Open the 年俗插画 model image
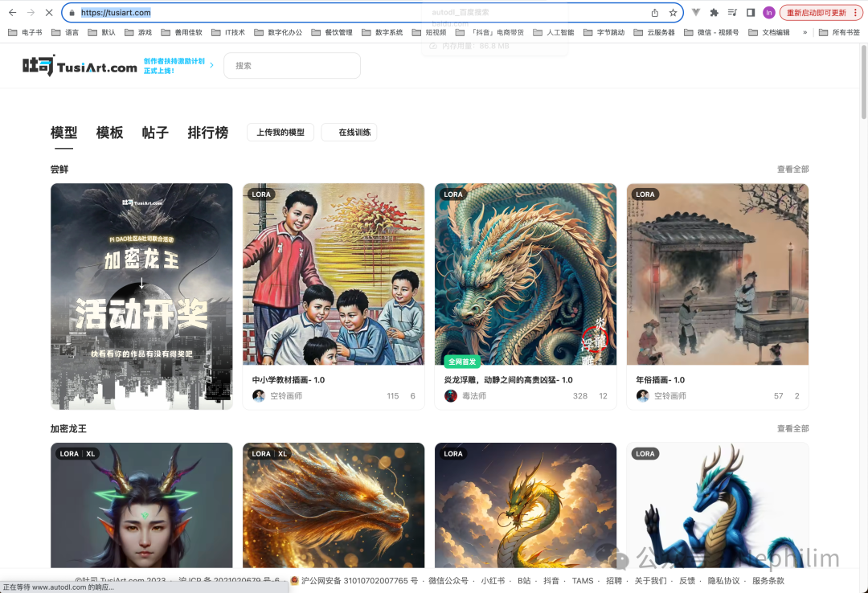The width and height of the screenshot is (868, 593). click(x=718, y=274)
